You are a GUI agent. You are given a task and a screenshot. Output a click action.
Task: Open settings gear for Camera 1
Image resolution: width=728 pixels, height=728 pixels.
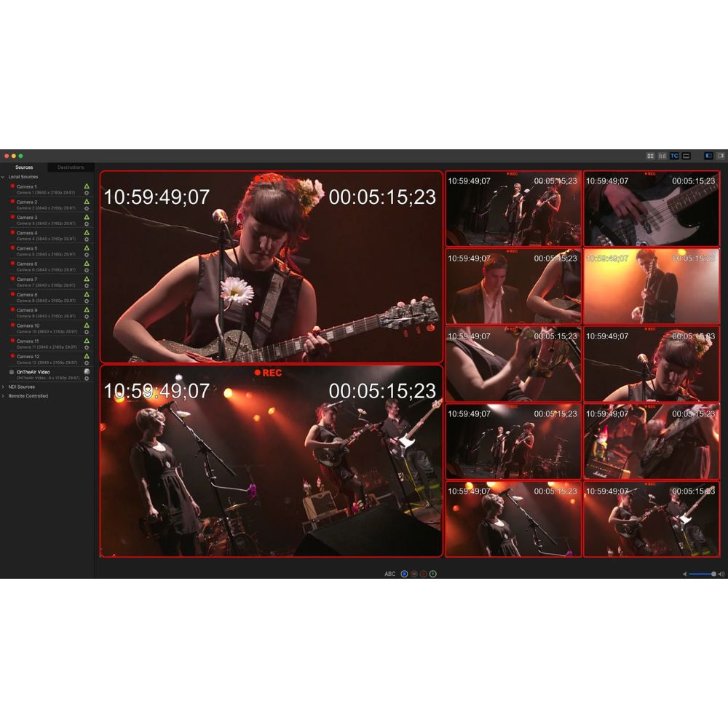pyautogui.click(x=87, y=194)
